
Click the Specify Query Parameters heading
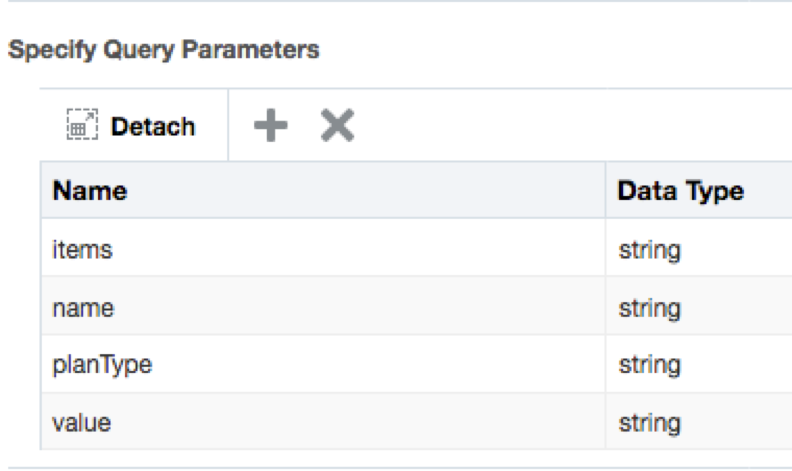163,49
